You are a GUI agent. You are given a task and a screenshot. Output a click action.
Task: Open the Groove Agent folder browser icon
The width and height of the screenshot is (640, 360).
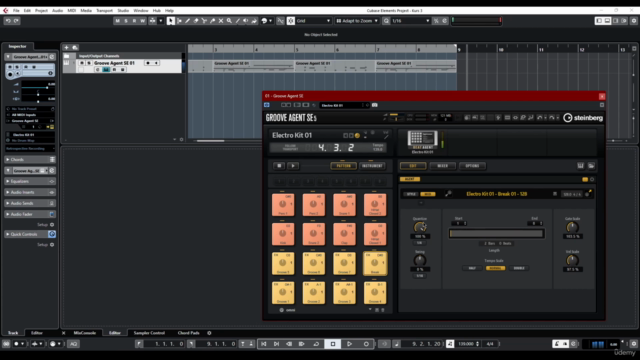tap(591, 166)
